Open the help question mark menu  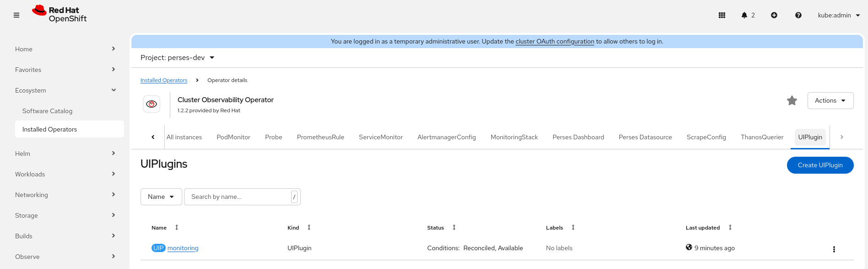point(798,15)
